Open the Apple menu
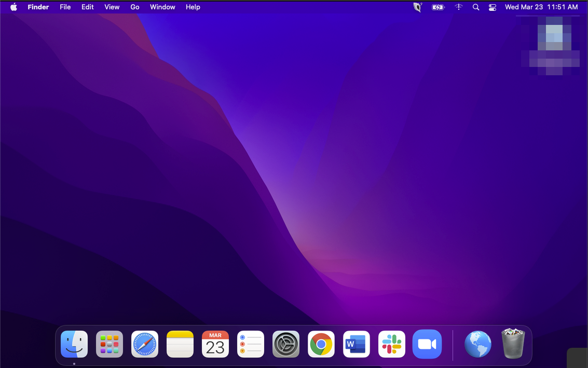The image size is (588, 368). coord(13,7)
